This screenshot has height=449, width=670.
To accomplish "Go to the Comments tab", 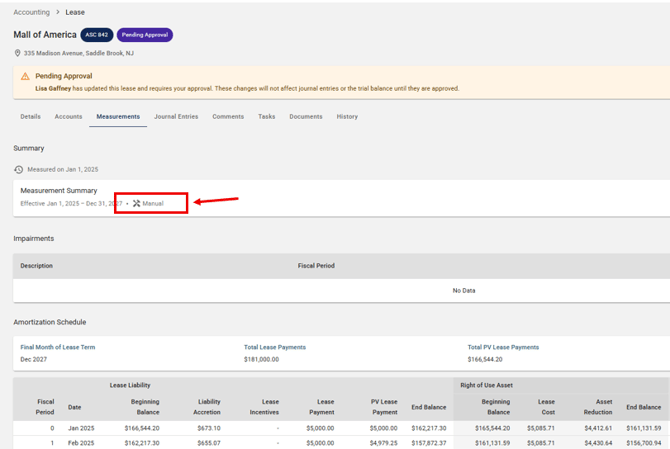I will pos(228,117).
